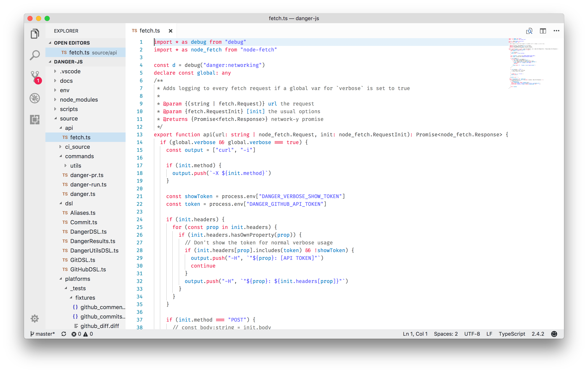The width and height of the screenshot is (588, 373).
Task: Open the Explorer view
Action: coord(35,34)
